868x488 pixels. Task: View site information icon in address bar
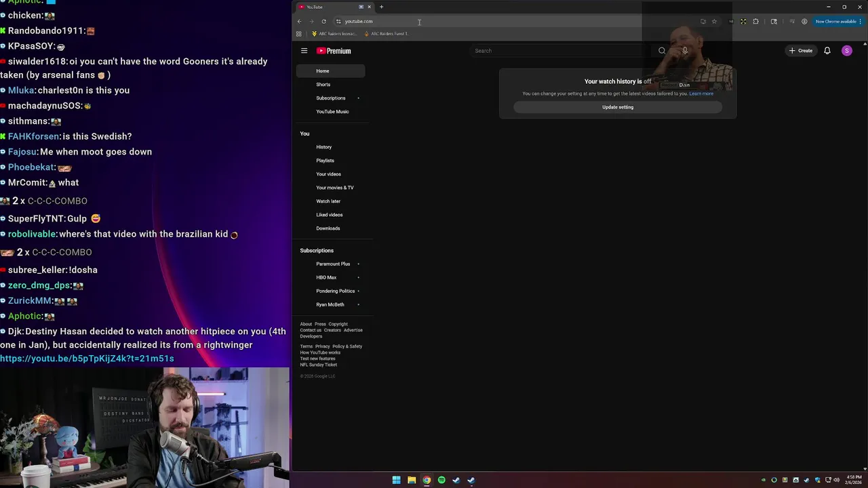click(338, 21)
